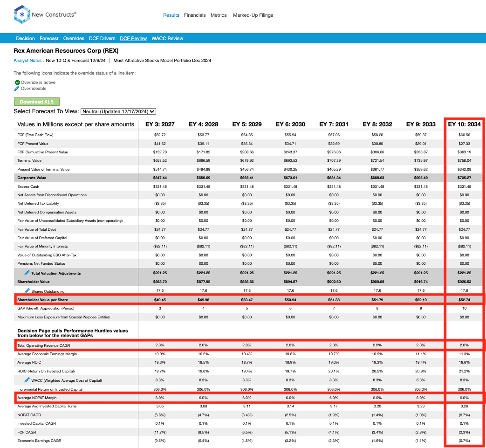Click the NOPAT CAGR row label
This screenshot has width=486, height=448.
click(29, 415)
